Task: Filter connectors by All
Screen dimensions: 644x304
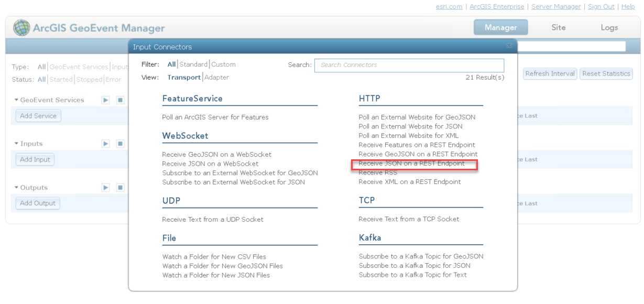Action: click(x=172, y=64)
